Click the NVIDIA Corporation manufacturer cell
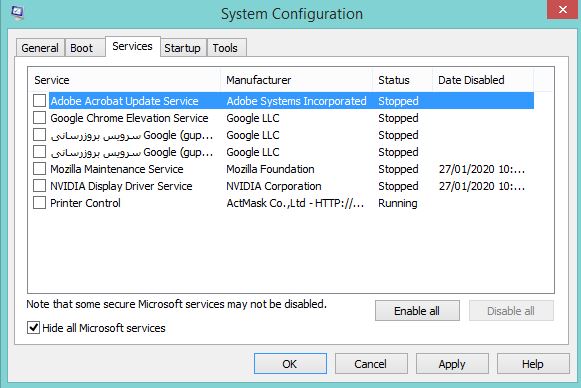Image resolution: width=581 pixels, height=388 pixels. tap(274, 186)
